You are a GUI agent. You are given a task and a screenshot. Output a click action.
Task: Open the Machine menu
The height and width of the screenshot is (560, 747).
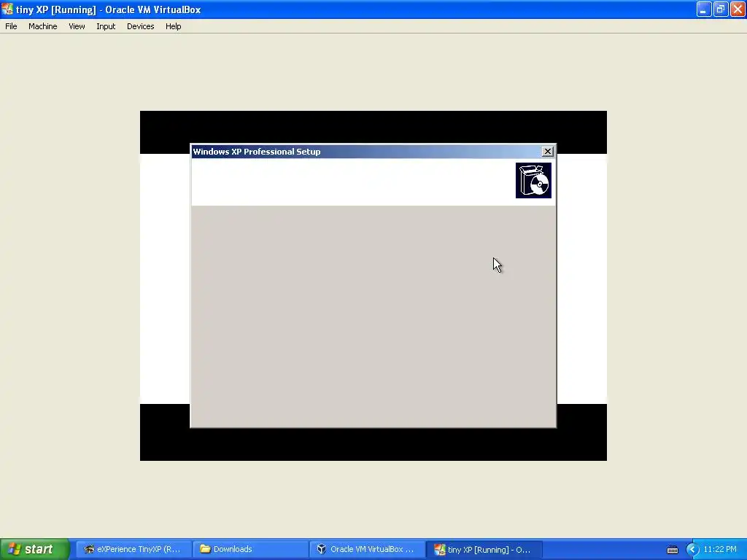click(x=43, y=26)
